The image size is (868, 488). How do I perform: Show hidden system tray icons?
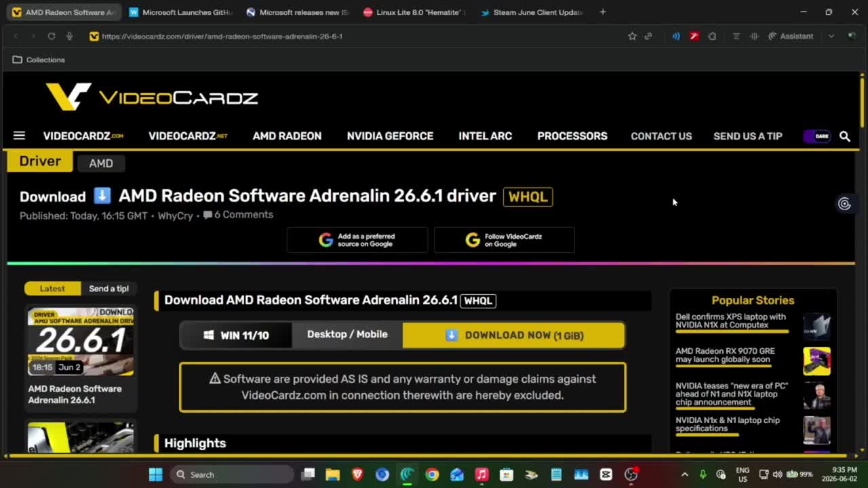point(684,474)
